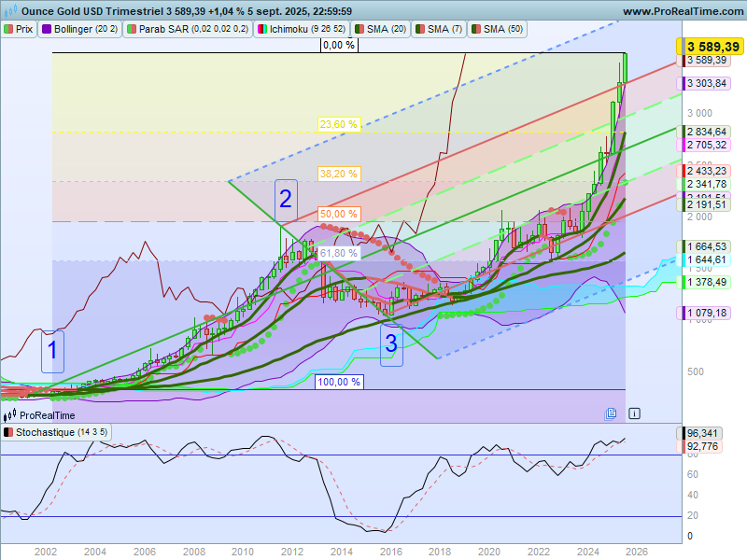Select the 38,20 % Fibonacci label

click(x=339, y=174)
